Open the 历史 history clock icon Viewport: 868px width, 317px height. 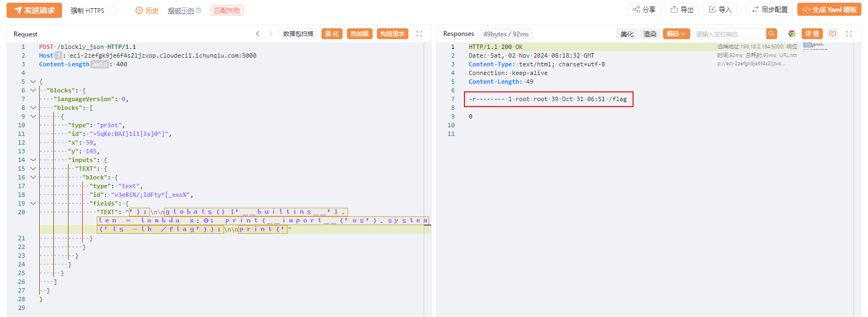(x=139, y=10)
